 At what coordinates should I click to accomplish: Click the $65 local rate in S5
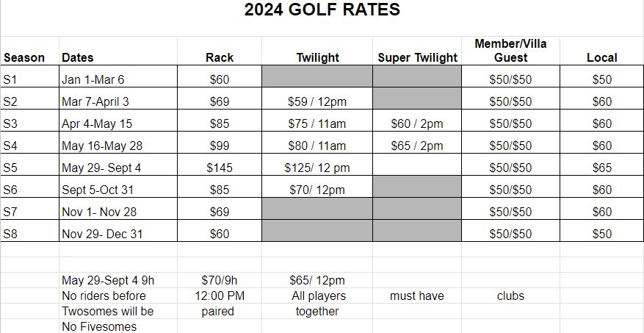(x=601, y=168)
